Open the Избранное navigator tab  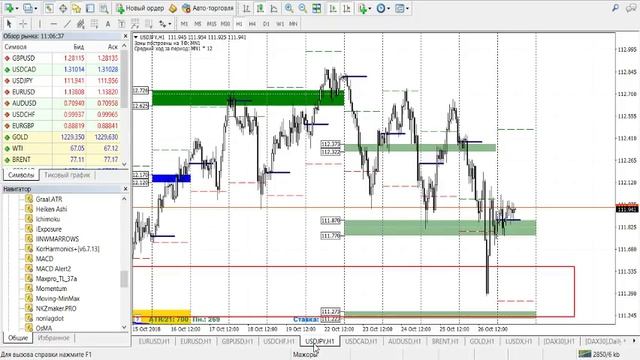(53, 338)
